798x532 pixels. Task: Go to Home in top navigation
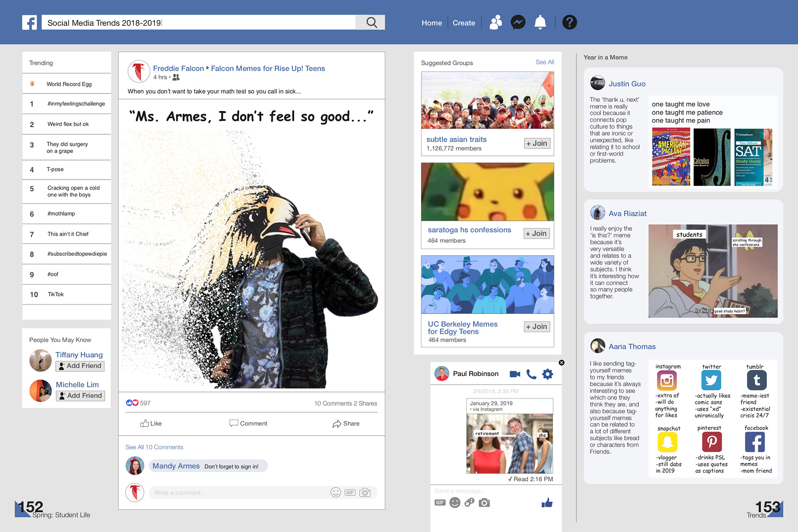pos(431,23)
